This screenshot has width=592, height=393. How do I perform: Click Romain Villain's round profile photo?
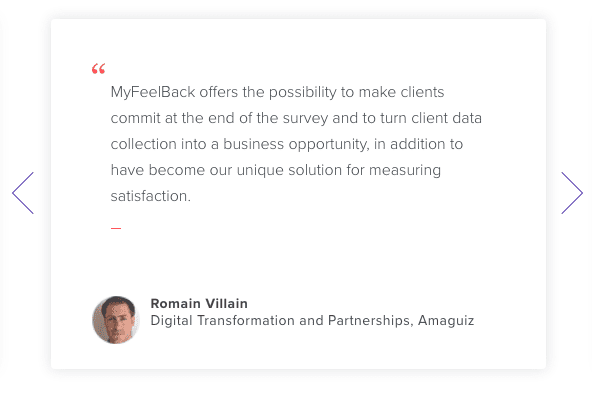(116, 320)
